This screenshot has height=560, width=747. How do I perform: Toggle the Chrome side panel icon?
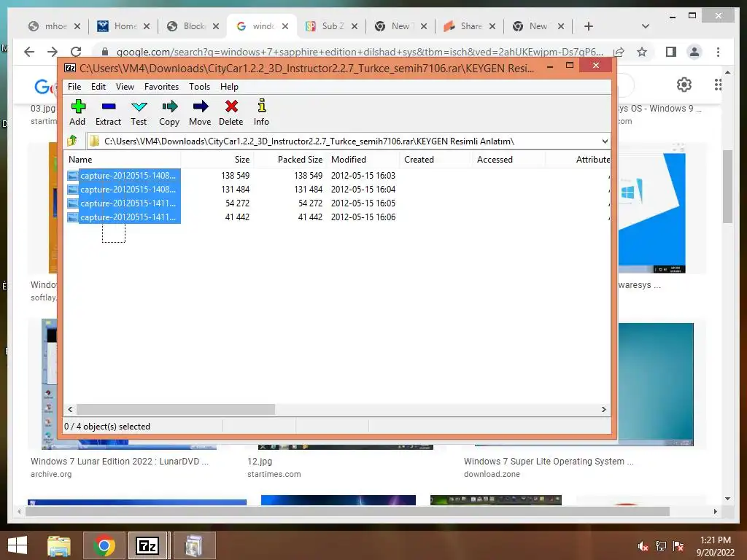(x=671, y=52)
